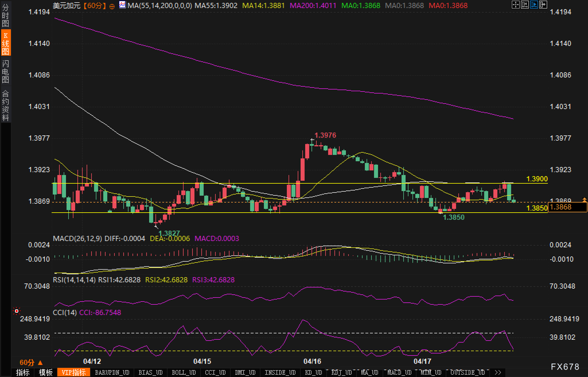Click the crosshair cursor icon at top right
The width and height of the screenshot is (588, 377).
[515, 5]
